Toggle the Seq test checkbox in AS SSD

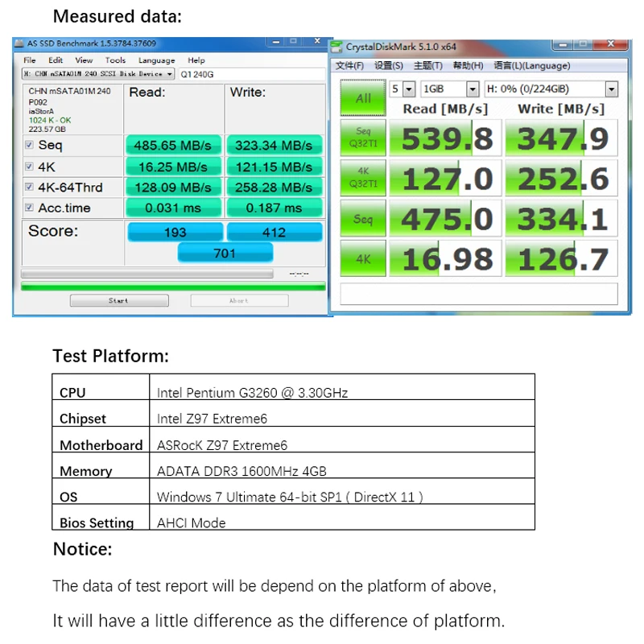[29, 145]
